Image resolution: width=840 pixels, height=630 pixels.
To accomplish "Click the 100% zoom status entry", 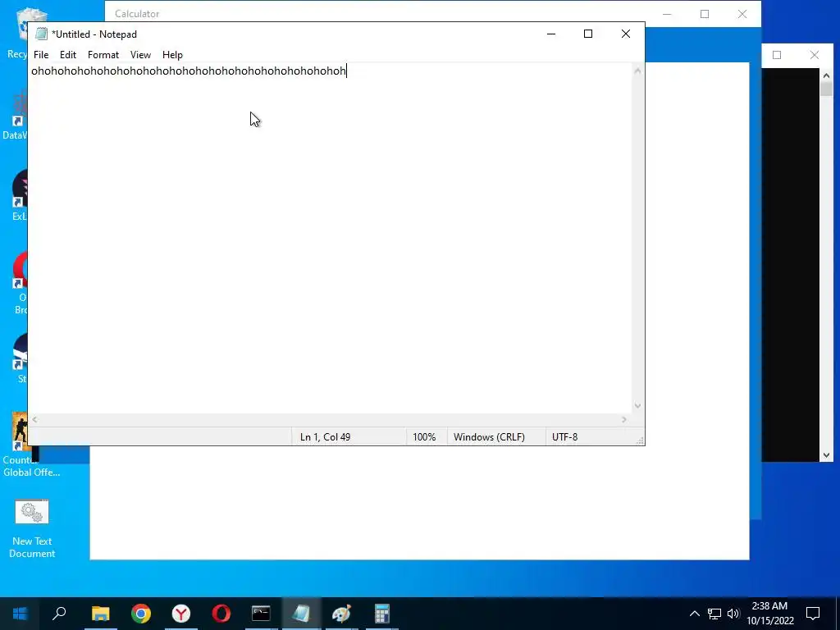I will [424, 437].
